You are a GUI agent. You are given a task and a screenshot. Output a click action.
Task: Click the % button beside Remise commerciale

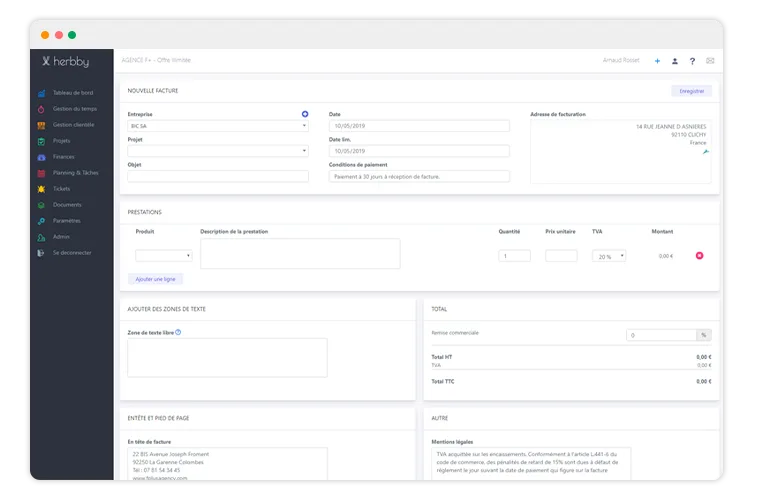(x=704, y=335)
